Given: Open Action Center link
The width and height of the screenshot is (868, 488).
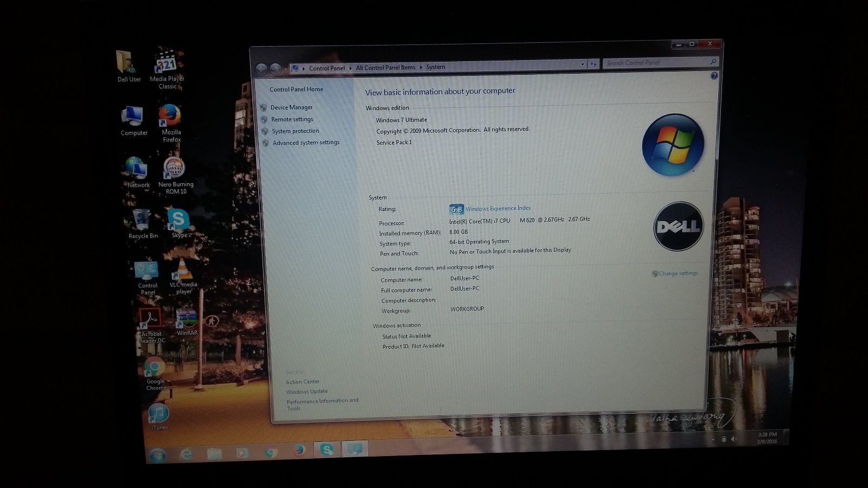Looking at the screenshot, I should tap(303, 382).
